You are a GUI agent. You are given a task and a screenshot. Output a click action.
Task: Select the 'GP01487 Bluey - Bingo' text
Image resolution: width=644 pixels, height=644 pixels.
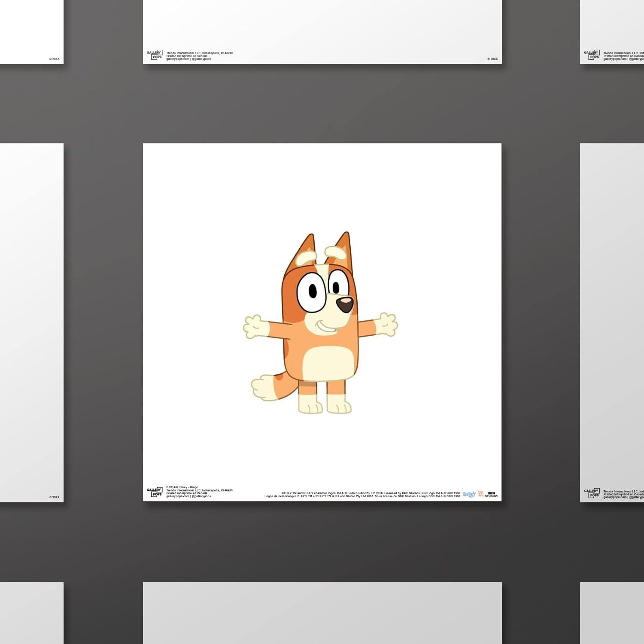[182, 487]
